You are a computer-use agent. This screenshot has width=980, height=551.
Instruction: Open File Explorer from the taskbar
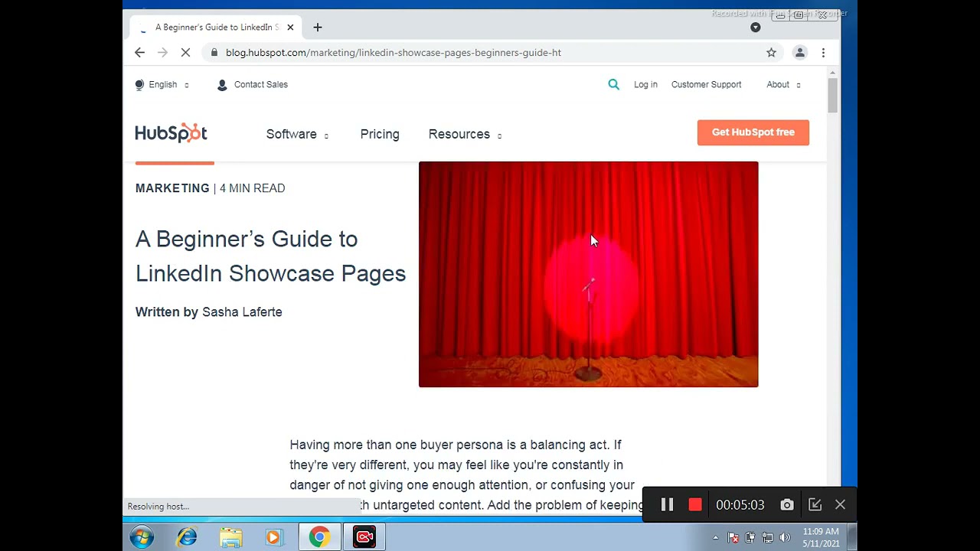coord(230,537)
